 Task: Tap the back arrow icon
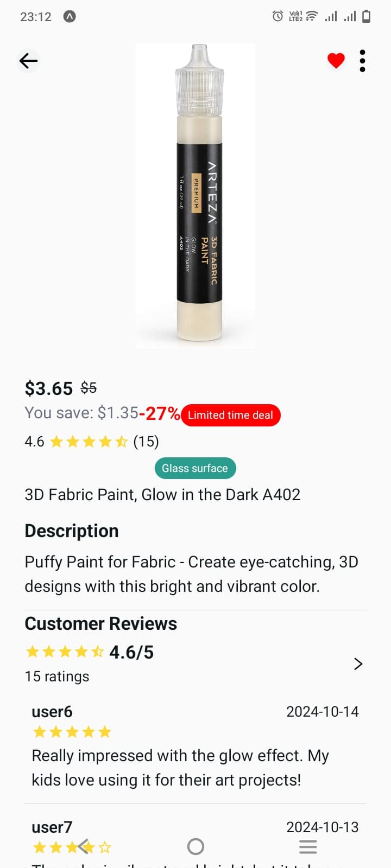pyautogui.click(x=28, y=61)
